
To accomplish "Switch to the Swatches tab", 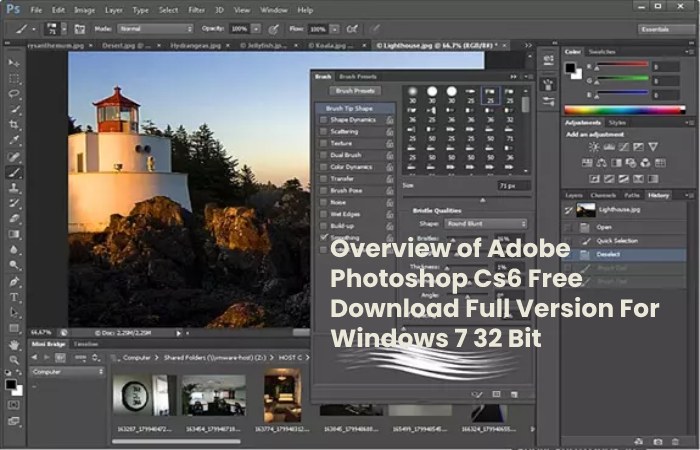I will 602,52.
